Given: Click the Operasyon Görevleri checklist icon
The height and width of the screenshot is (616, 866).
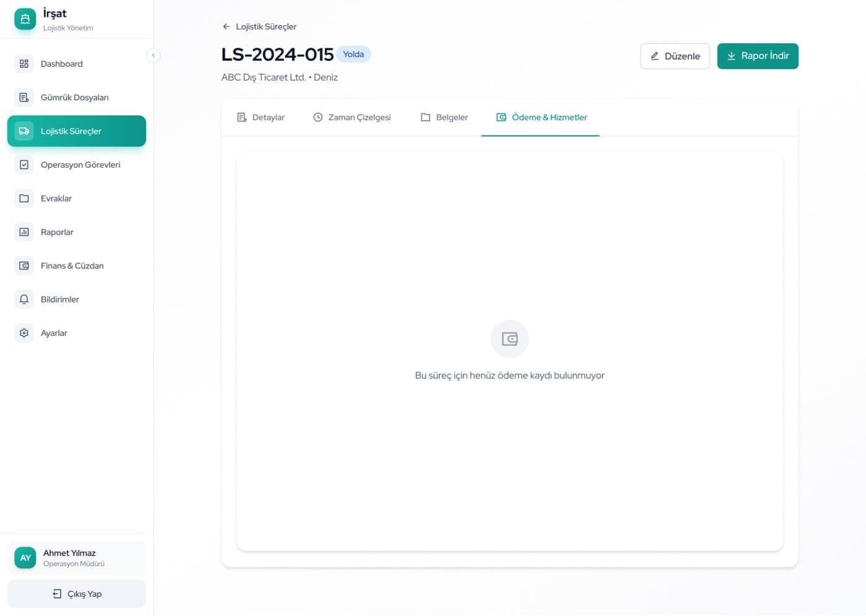Looking at the screenshot, I should [x=24, y=165].
